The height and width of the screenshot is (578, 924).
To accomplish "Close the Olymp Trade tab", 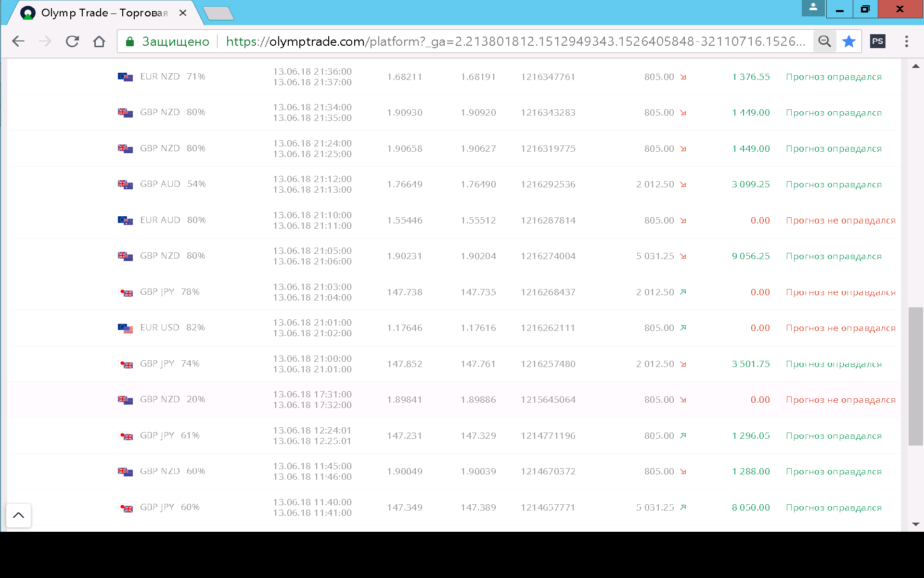I will (x=183, y=13).
